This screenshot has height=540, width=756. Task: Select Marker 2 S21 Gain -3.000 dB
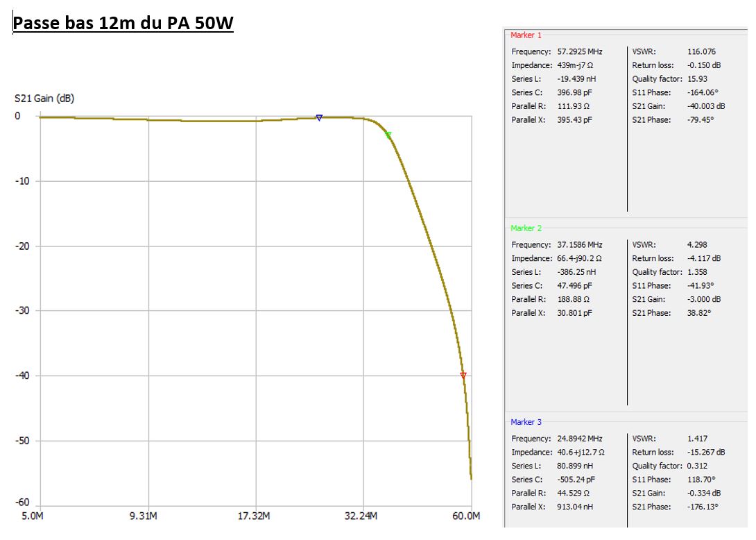click(704, 299)
